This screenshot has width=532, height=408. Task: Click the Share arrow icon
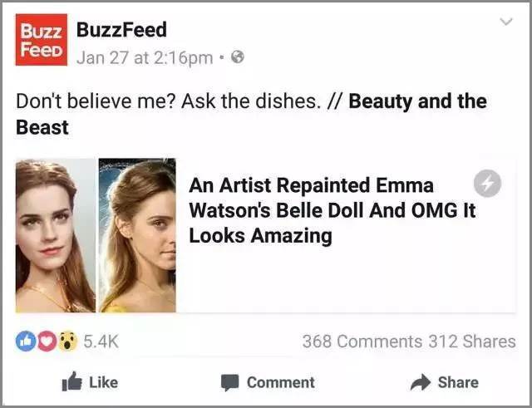pos(421,382)
